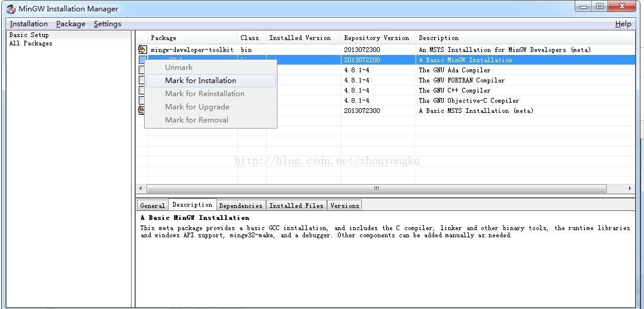Click version 4.8.1-4 in the Objective-C row
Image resolution: width=644 pixels, height=309 pixels.
[x=356, y=100]
